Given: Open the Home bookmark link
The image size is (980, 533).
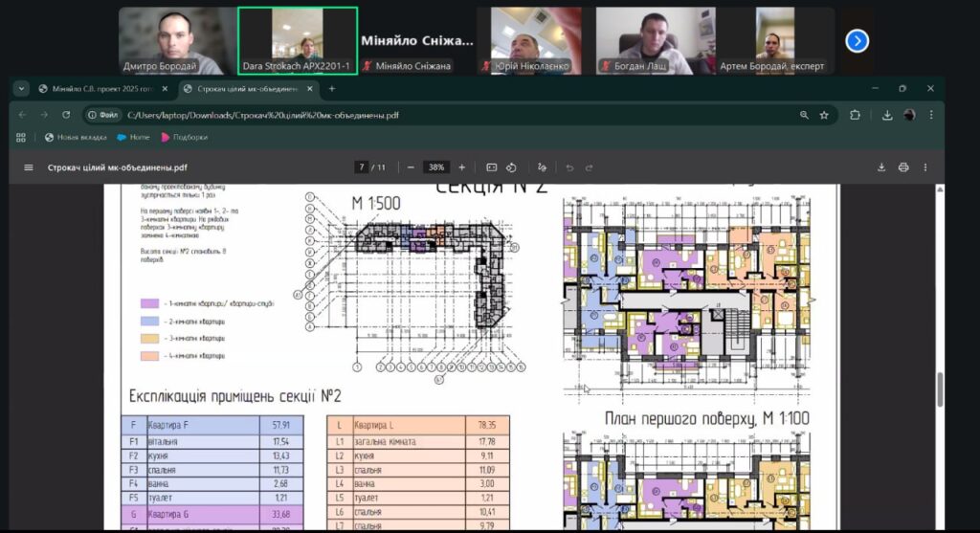Looking at the screenshot, I should tap(134, 138).
